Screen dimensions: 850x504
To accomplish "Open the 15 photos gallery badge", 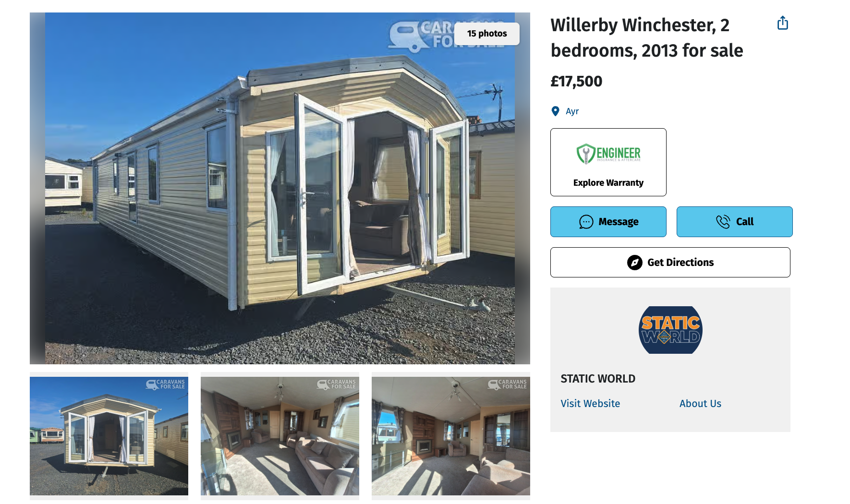I will click(487, 34).
